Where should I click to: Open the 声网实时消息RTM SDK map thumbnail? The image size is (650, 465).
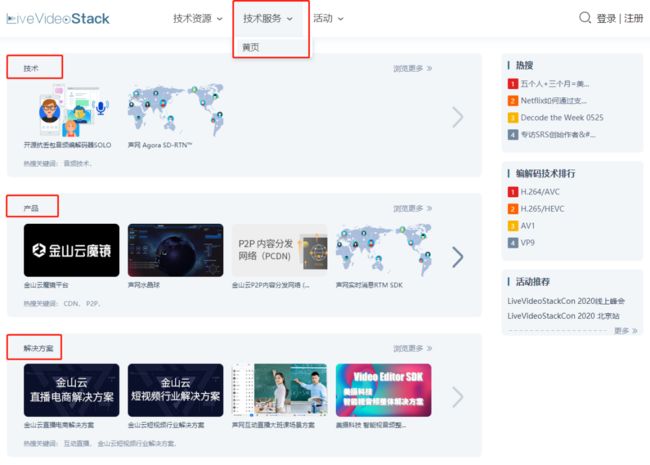384,250
